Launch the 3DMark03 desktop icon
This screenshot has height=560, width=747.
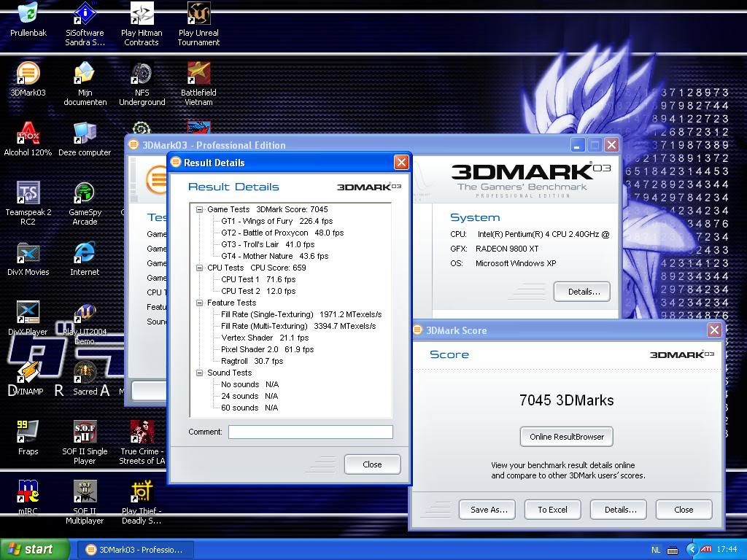point(28,79)
